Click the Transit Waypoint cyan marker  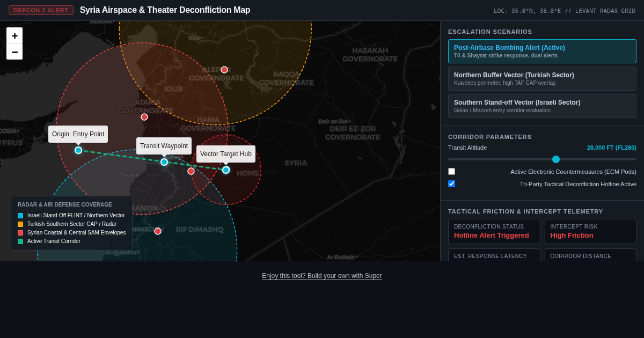(x=164, y=162)
